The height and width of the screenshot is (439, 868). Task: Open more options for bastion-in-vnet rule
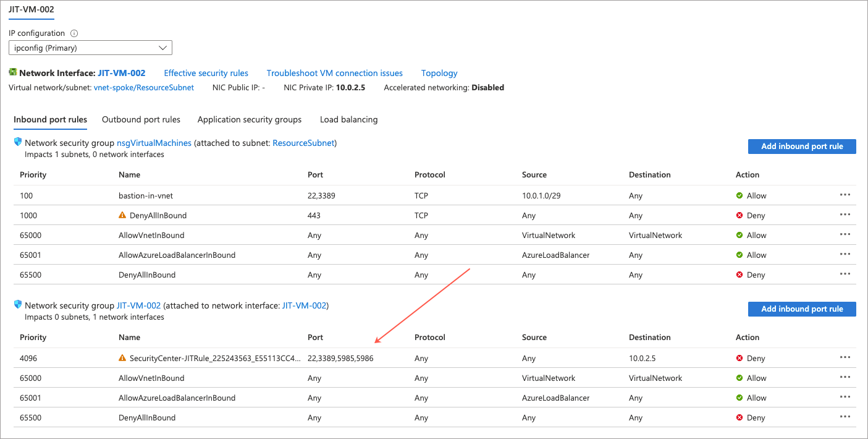pyautogui.click(x=845, y=195)
